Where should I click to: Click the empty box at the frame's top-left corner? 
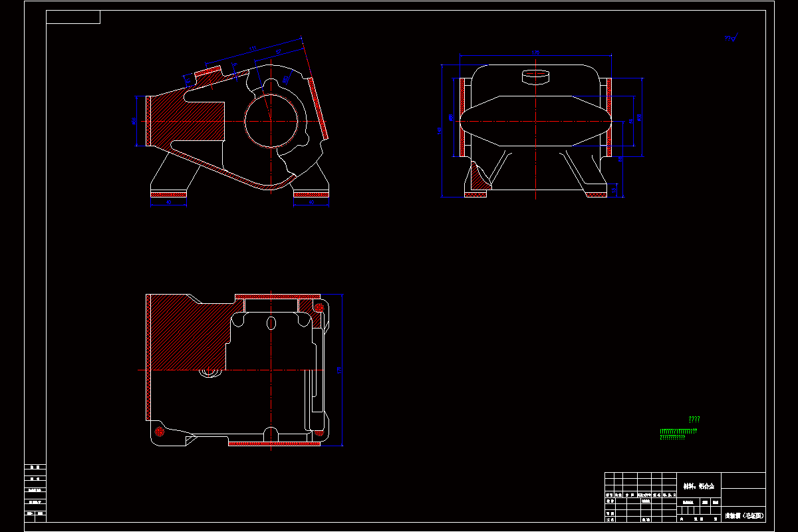[73, 17]
